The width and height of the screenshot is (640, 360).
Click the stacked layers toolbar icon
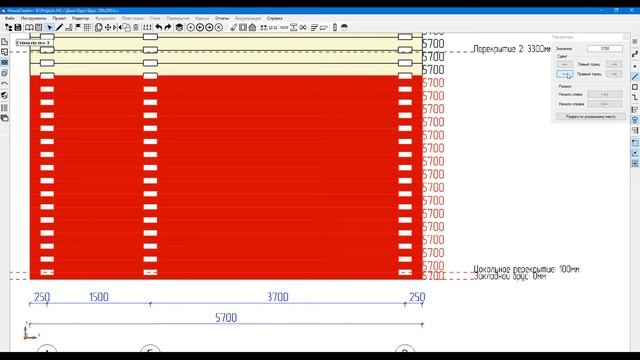point(179,27)
